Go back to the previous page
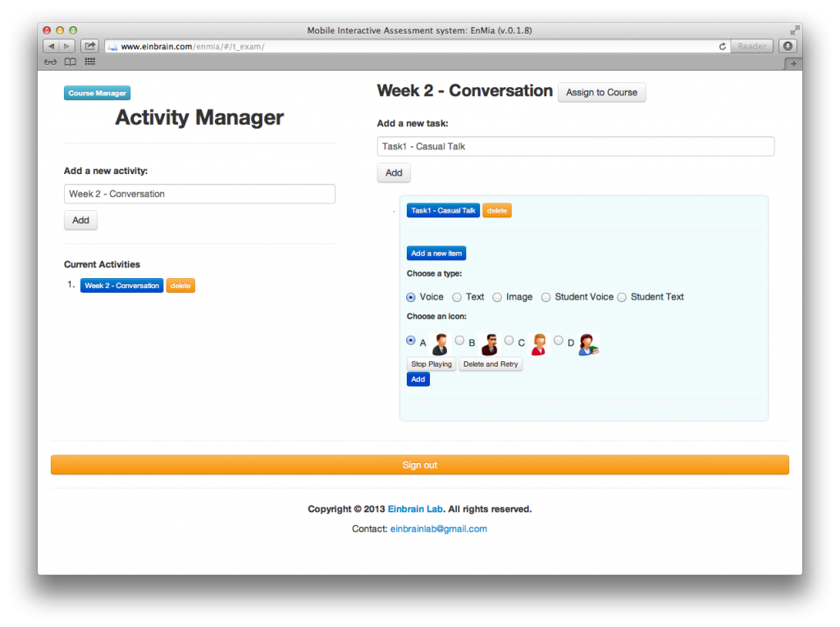The width and height of the screenshot is (840, 627). [x=51, y=46]
